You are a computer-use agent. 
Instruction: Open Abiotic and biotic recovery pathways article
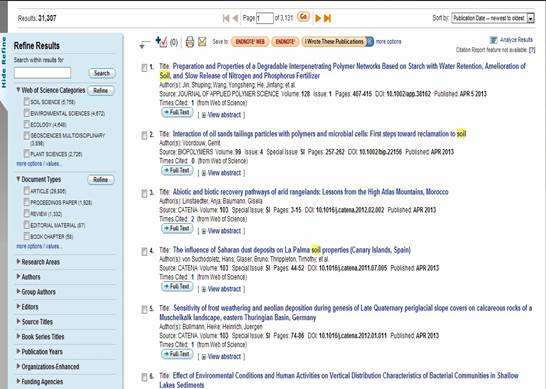(311, 192)
